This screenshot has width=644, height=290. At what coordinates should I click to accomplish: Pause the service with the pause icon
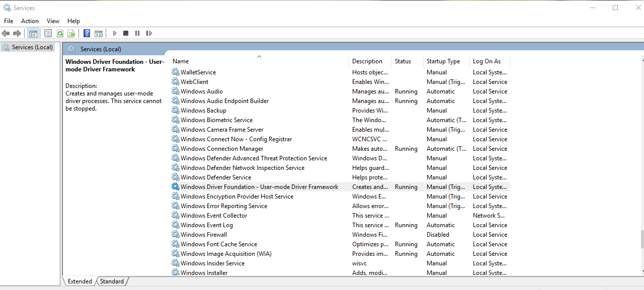pos(137,33)
